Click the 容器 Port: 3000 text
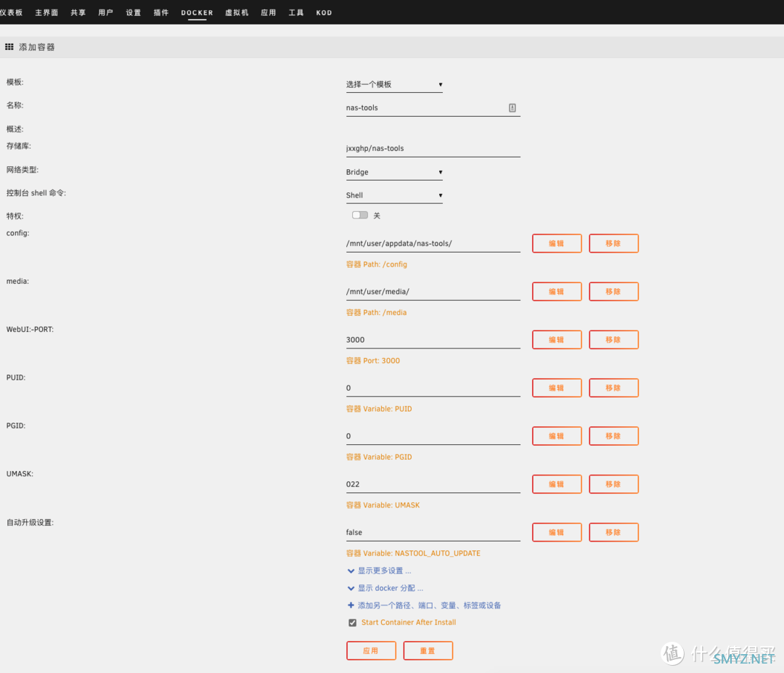 (x=373, y=361)
